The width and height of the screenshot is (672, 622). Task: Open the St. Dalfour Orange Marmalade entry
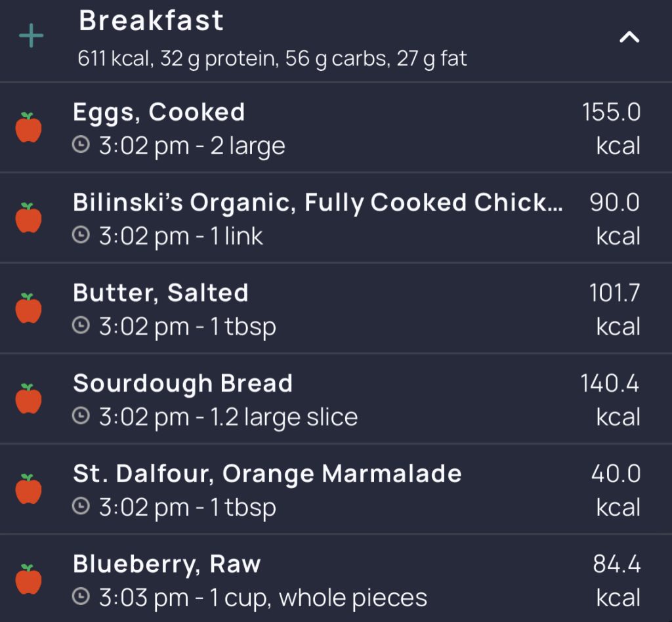click(x=267, y=473)
